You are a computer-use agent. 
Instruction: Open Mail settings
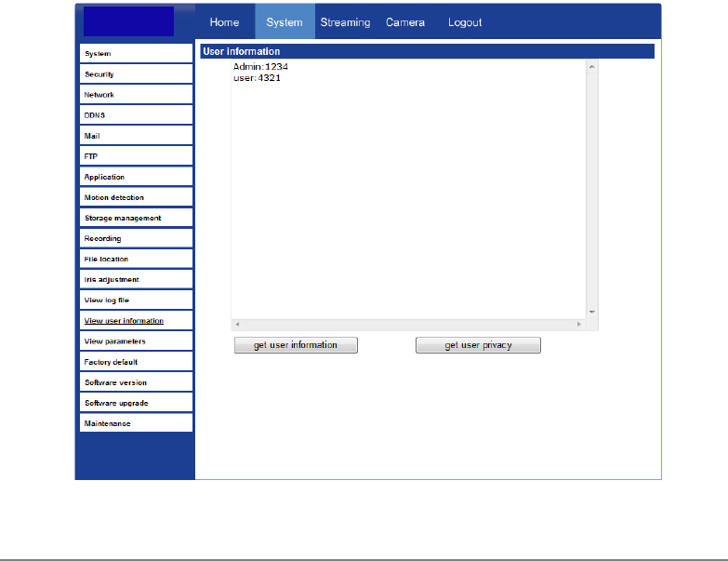pos(136,136)
